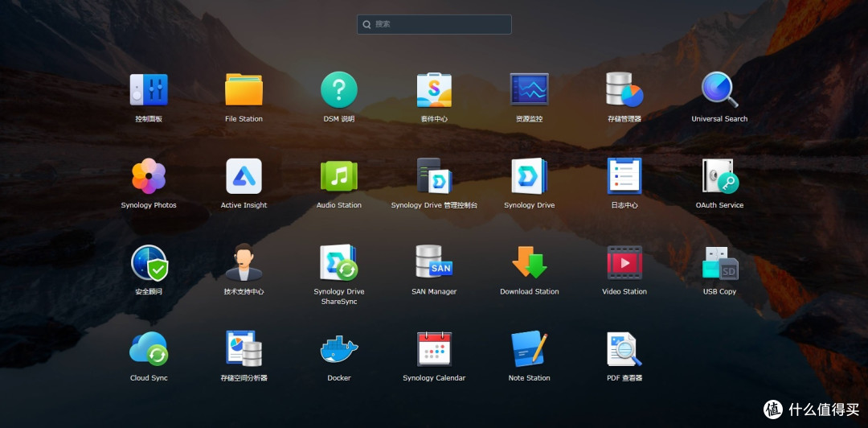868x428 pixels.
Task: Launch the Docker app
Action: [338, 349]
